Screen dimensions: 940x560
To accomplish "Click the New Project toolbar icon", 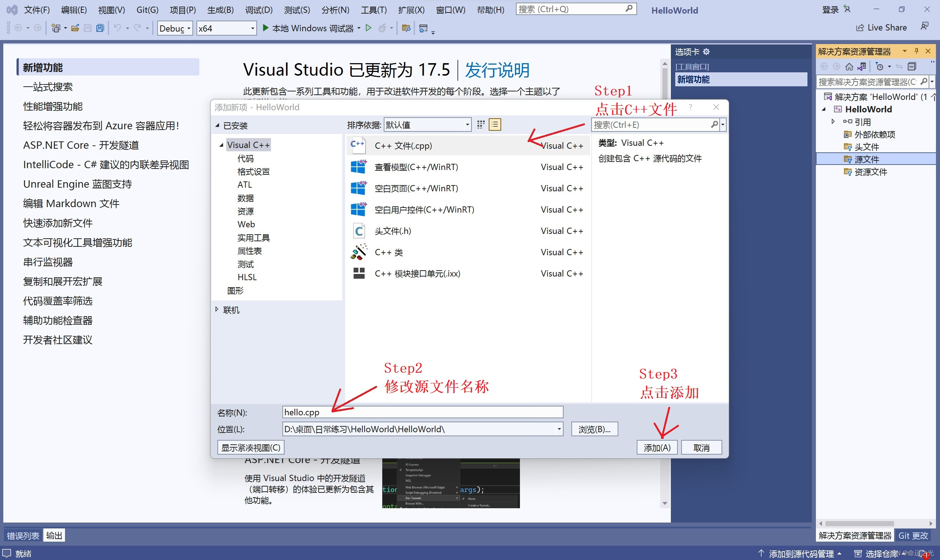I will (56, 28).
